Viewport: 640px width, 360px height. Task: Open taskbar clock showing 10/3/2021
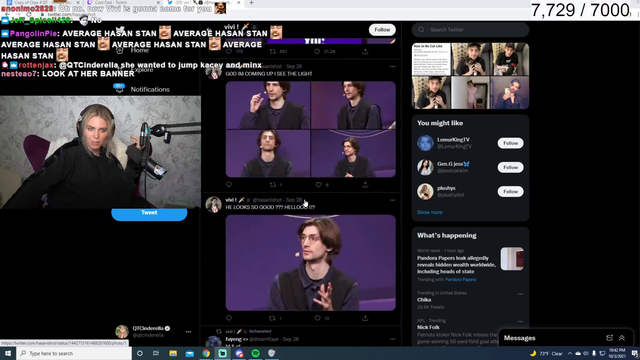617,353
